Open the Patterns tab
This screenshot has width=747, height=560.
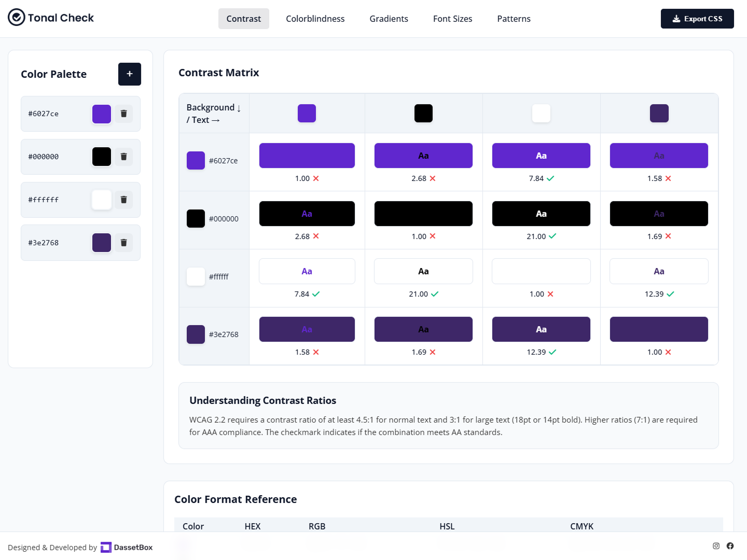click(514, 19)
